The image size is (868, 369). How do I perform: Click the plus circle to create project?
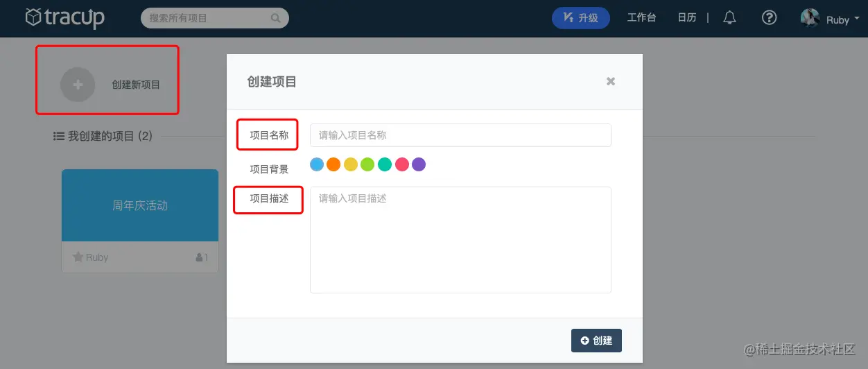tap(78, 85)
